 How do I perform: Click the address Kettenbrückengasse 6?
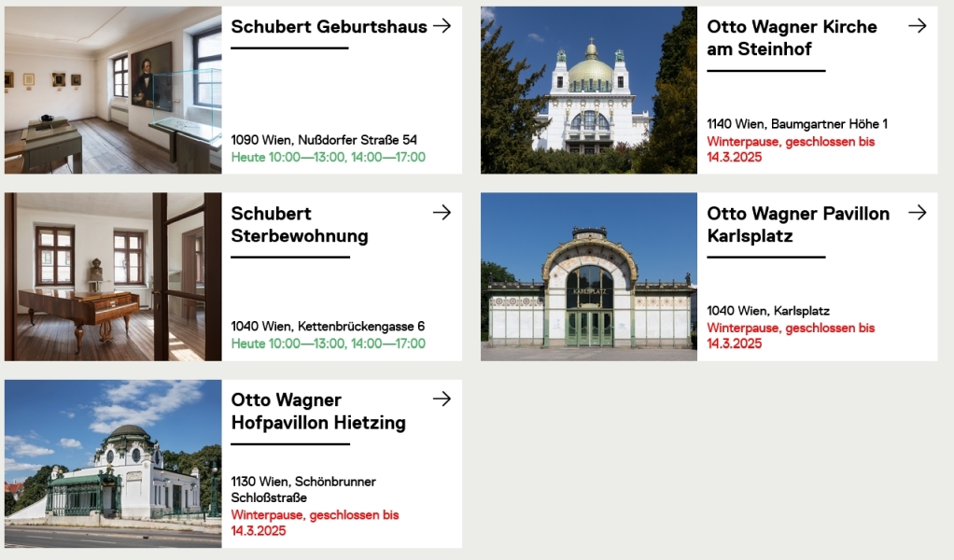[328, 327]
